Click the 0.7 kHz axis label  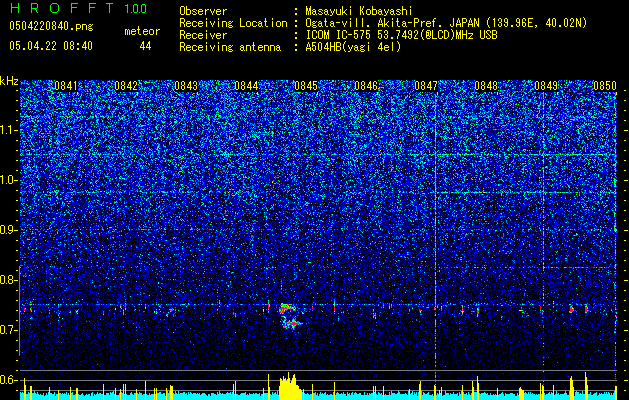[9, 330]
